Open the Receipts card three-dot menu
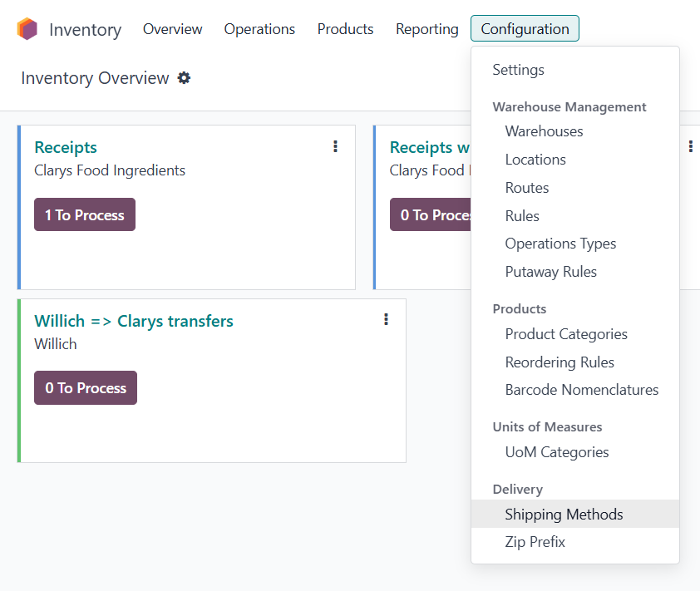Screen dimensions: 700x591 point(335,146)
